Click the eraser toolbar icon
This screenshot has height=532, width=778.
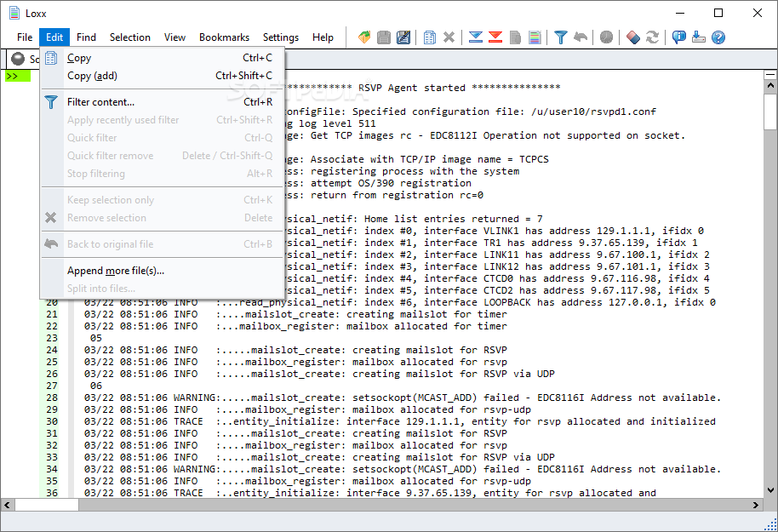pos(633,37)
